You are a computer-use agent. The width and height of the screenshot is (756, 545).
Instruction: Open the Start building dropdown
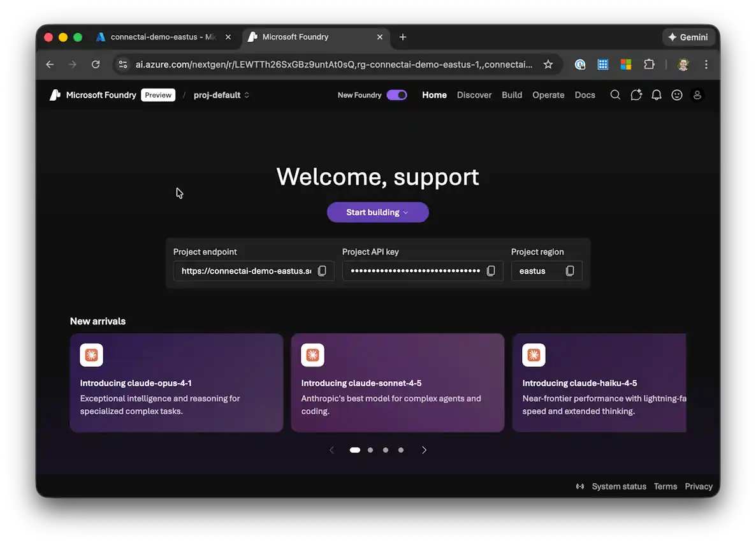pyautogui.click(x=377, y=212)
